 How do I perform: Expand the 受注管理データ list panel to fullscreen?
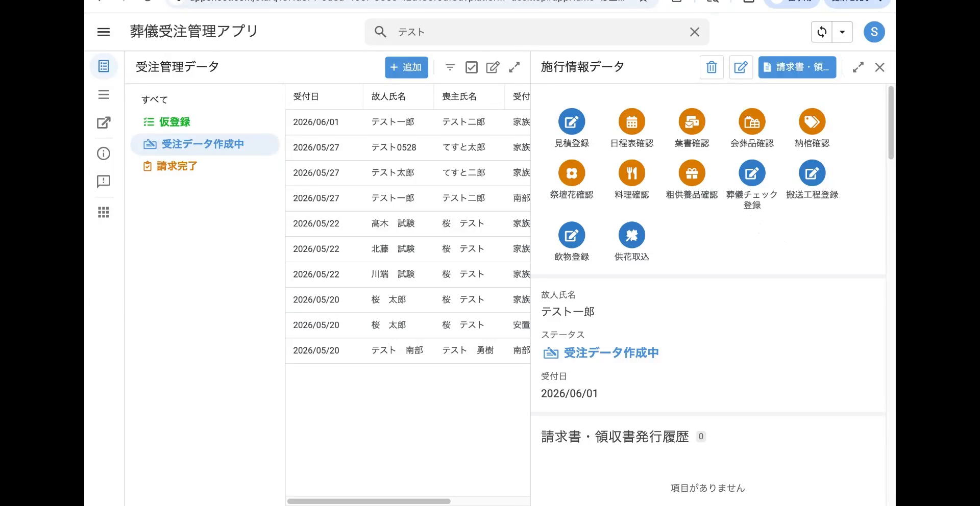tap(514, 67)
